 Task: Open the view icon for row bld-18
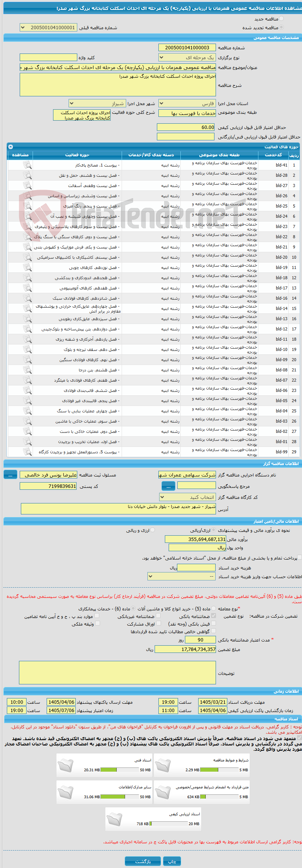pyautogui.click(x=27, y=278)
